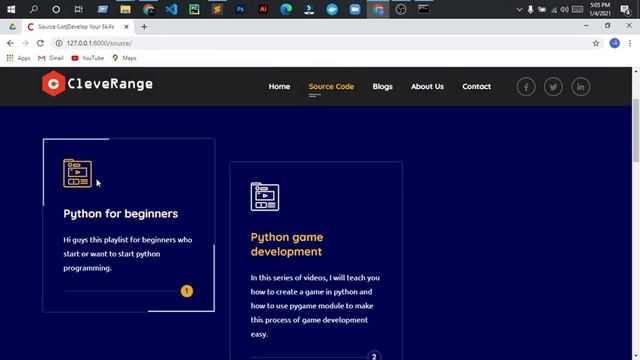Image resolution: width=640 pixels, height=360 pixels.
Task: Click playlist icon in Python for beginners card
Action: [78, 173]
